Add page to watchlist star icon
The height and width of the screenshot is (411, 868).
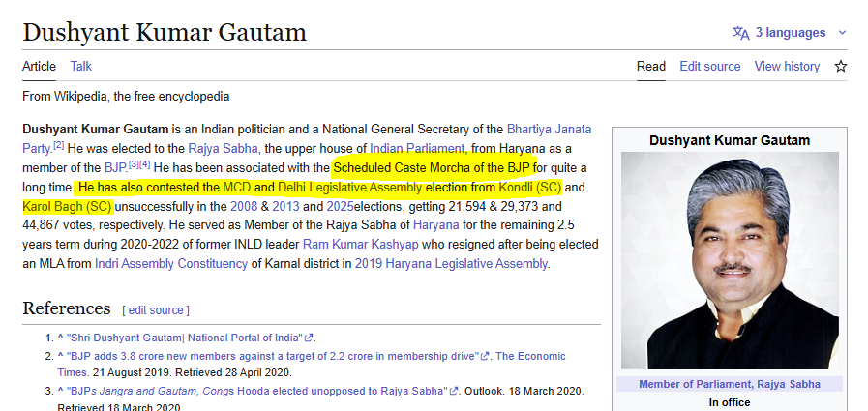tap(840, 67)
